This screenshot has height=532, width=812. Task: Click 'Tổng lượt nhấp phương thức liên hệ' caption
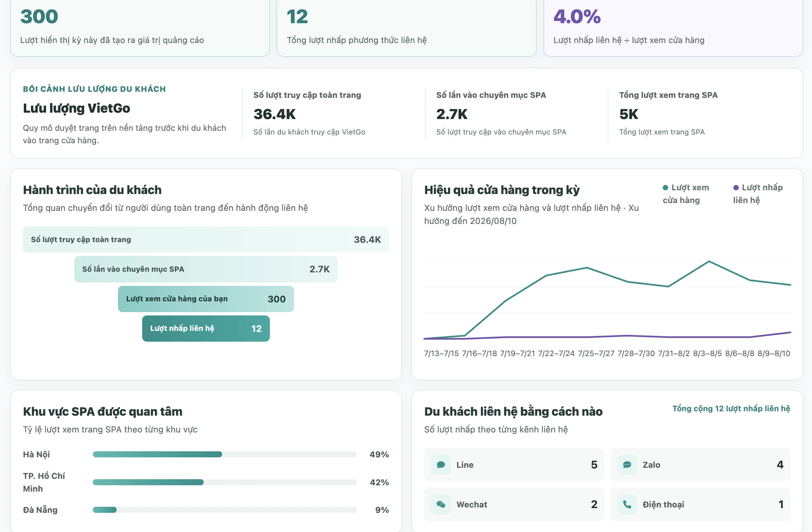coord(357,40)
